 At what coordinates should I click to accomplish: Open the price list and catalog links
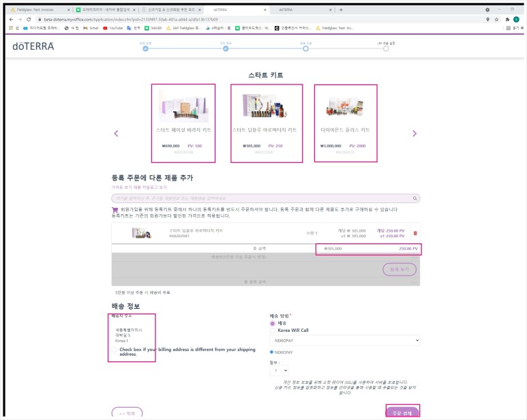pos(139,187)
